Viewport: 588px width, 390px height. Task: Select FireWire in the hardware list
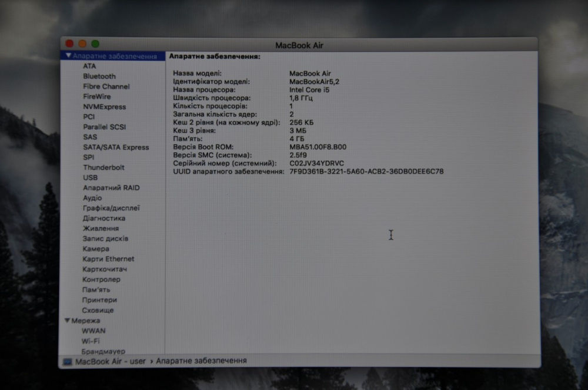tap(97, 96)
